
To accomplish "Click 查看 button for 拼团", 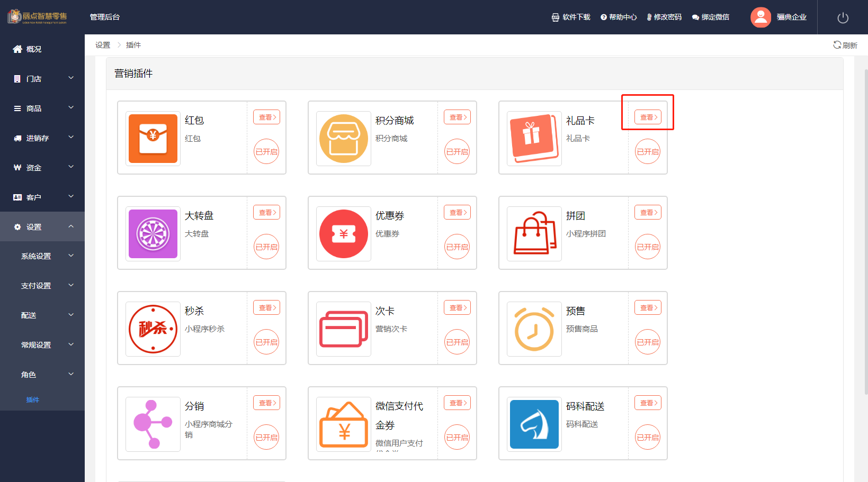I will [x=648, y=213].
